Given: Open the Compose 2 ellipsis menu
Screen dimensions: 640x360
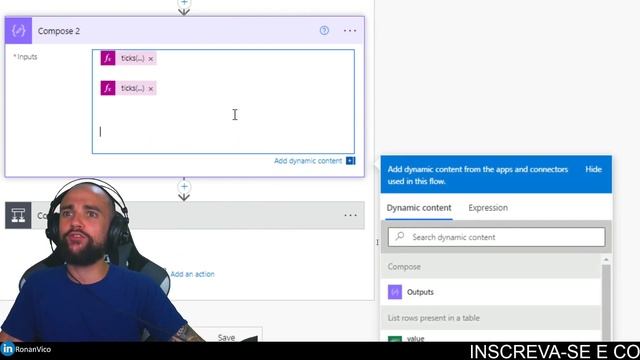Looking at the screenshot, I should coord(350,31).
